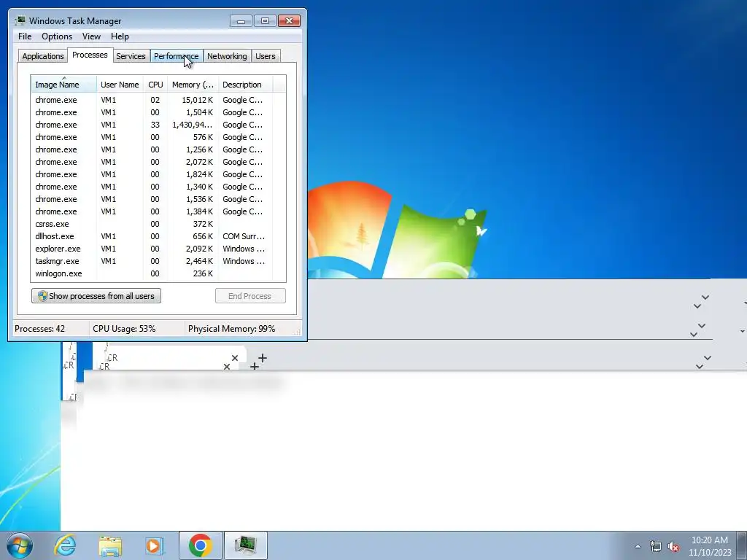Open the File menu in Task Manager
747x560 pixels.
click(25, 36)
